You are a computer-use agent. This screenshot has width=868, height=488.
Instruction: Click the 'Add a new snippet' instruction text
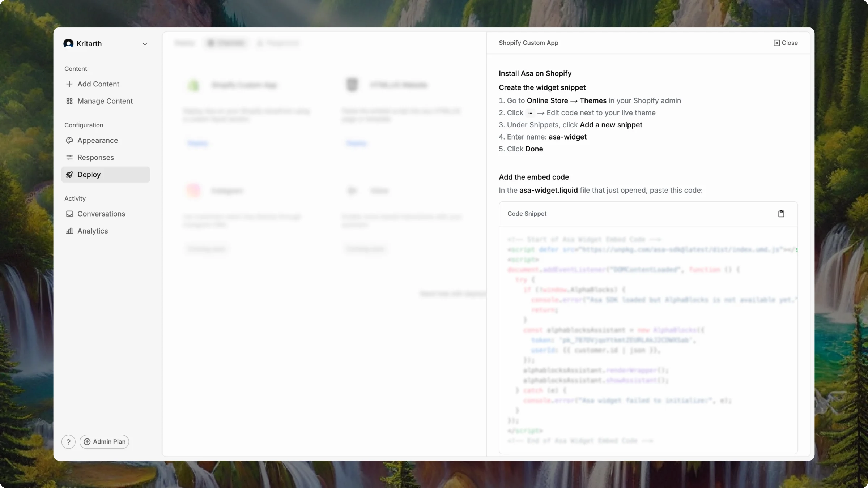click(x=611, y=125)
